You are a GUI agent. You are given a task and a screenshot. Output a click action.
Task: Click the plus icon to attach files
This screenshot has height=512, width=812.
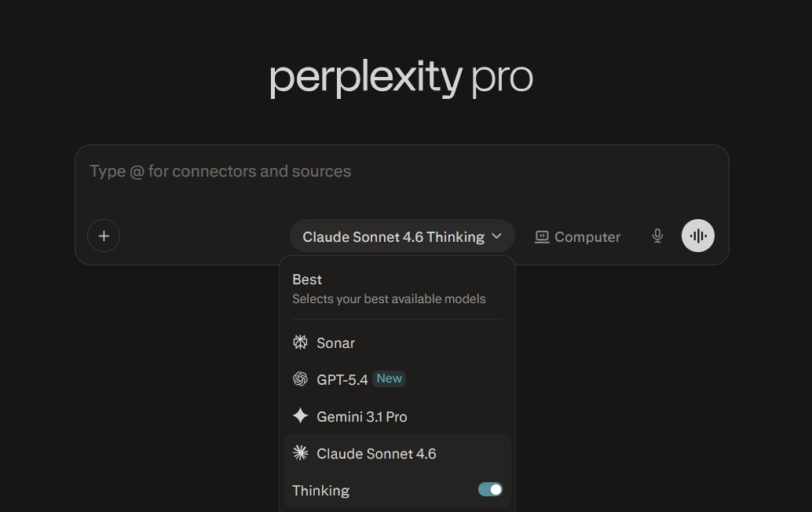[104, 236]
